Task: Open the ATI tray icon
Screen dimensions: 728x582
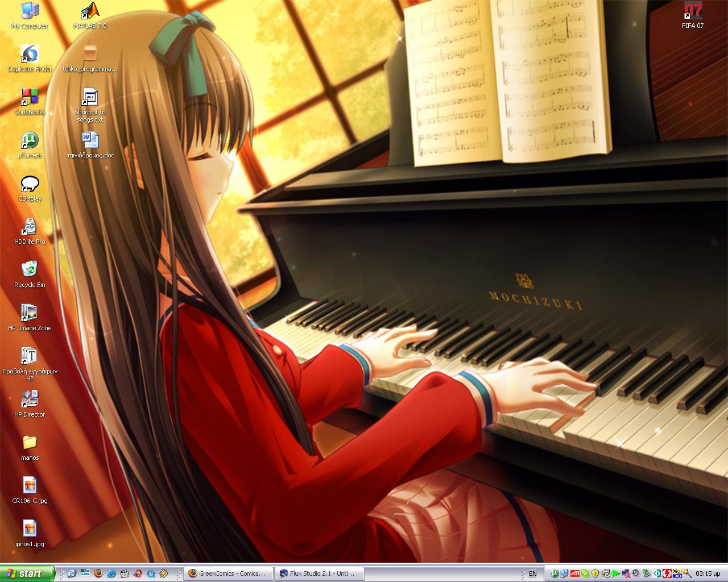Action: coord(575,573)
